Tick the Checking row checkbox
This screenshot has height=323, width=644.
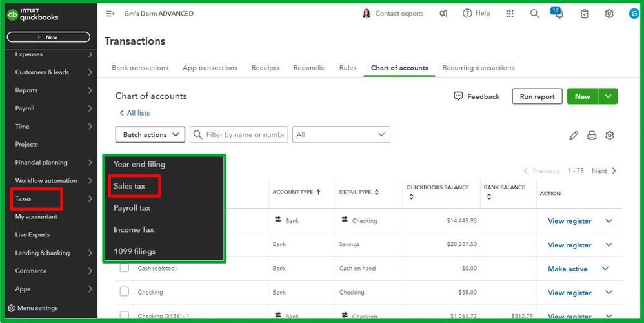click(x=124, y=292)
